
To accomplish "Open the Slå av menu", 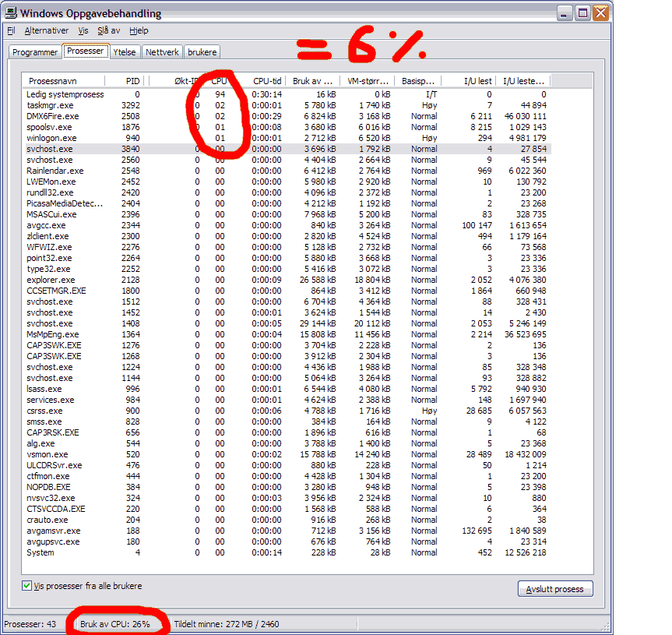I will 108,30.
